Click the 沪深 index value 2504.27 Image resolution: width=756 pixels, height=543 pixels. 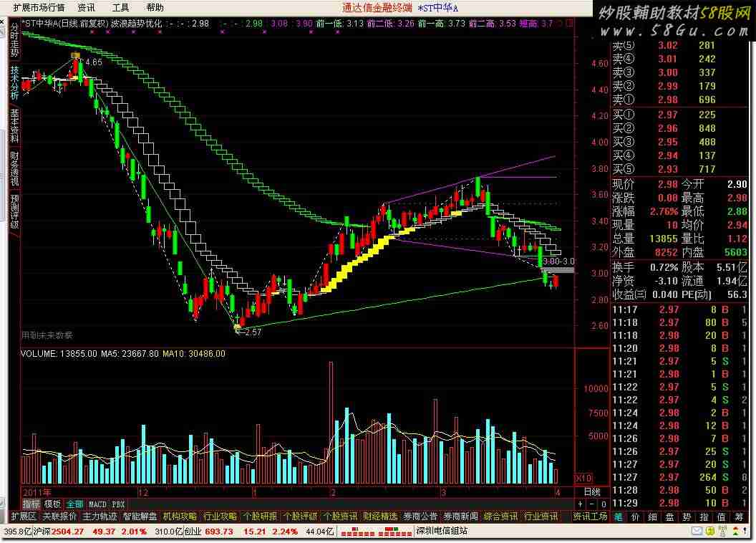coord(67,532)
